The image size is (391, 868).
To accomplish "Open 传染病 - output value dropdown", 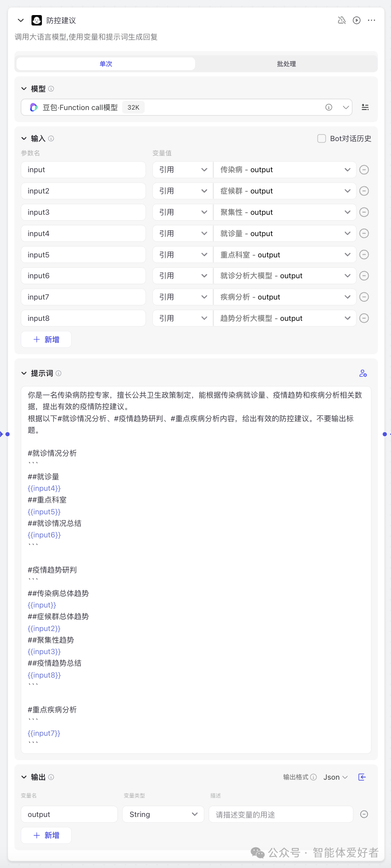I will [285, 170].
